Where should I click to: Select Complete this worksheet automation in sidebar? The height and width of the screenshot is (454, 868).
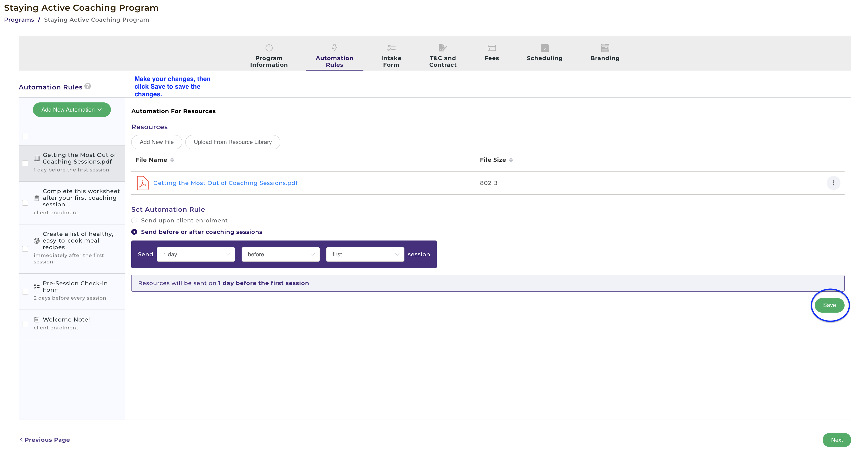click(72, 203)
